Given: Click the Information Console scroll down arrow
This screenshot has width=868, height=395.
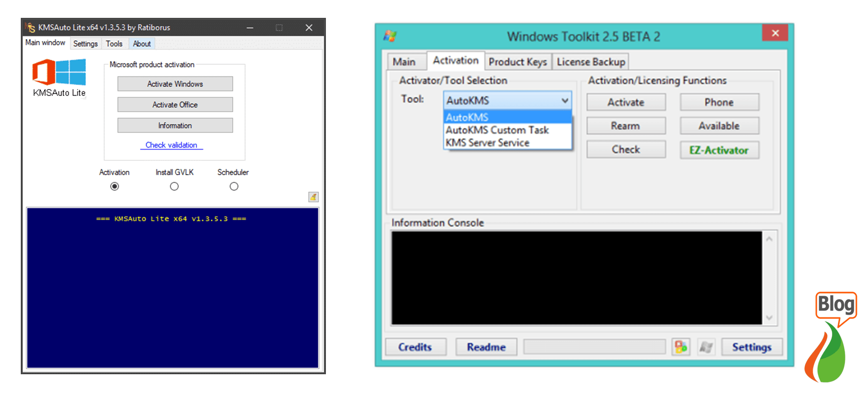Looking at the screenshot, I should point(769,318).
